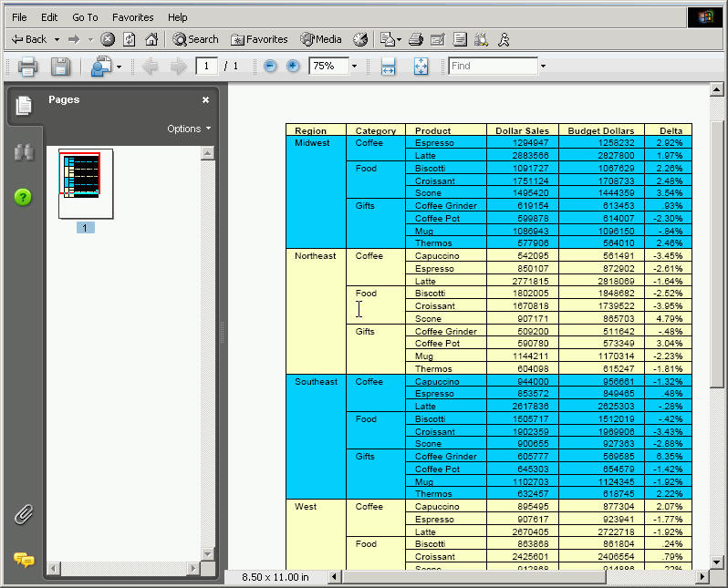Click the browser Forward arrow

click(74, 39)
